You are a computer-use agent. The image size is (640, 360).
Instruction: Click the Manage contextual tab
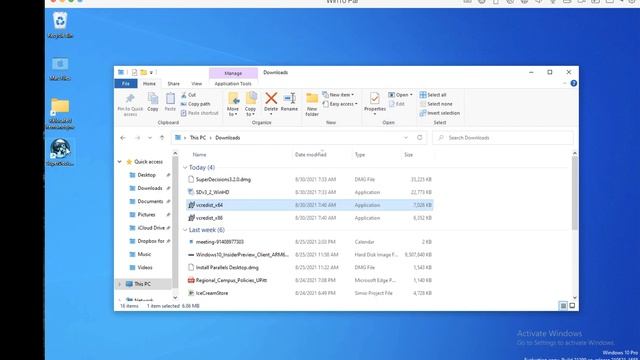coord(233,73)
